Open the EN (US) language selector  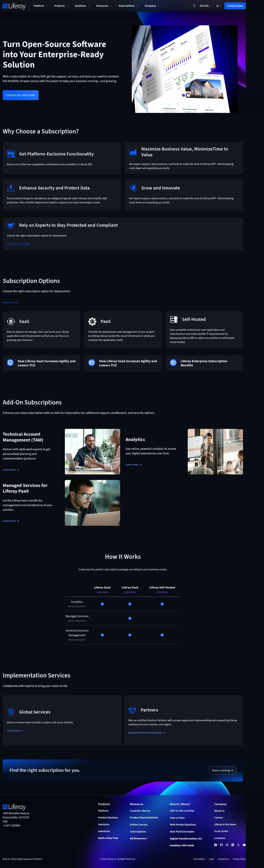205,6
